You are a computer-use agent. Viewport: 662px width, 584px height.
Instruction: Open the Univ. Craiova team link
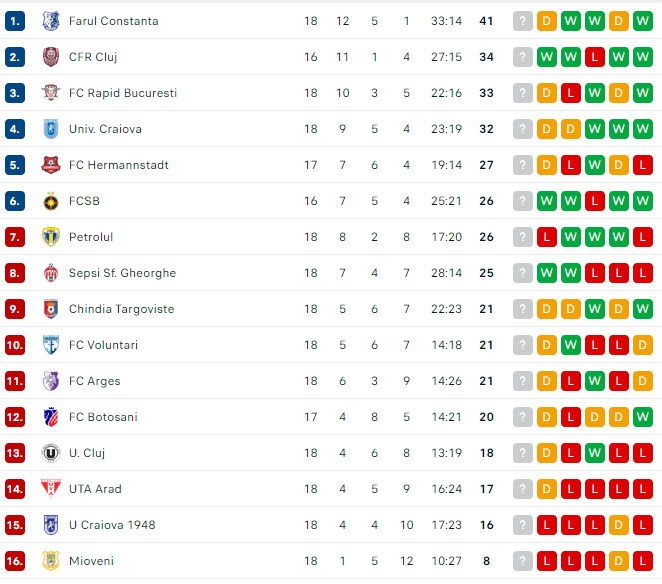tap(105, 129)
